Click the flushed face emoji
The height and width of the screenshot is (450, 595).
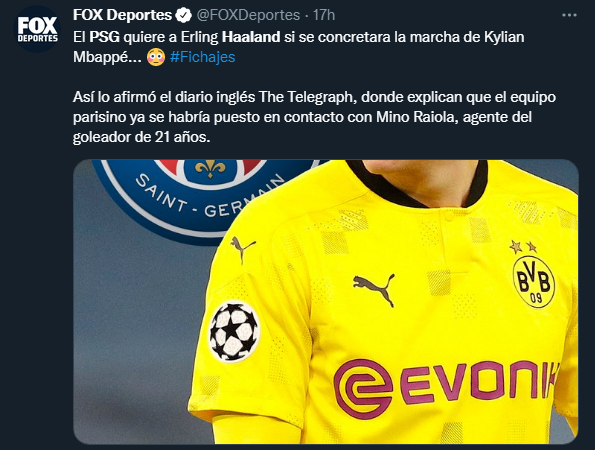click(156, 57)
